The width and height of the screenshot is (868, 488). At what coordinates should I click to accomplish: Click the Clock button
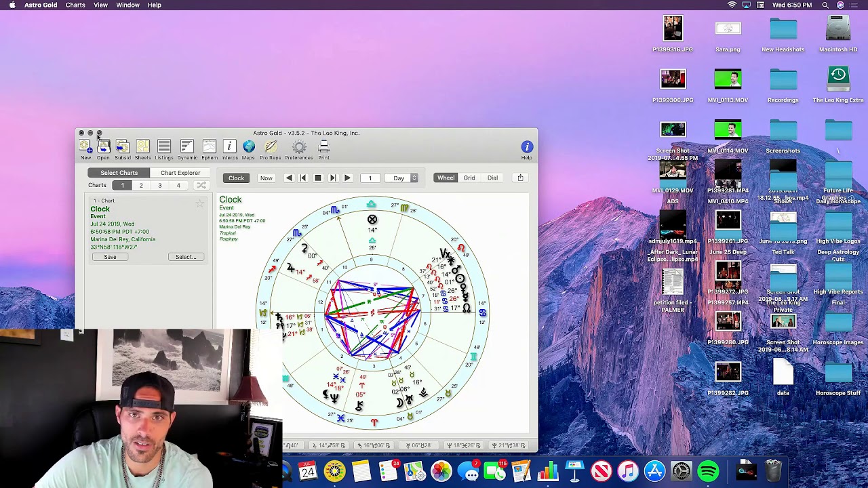pyautogui.click(x=236, y=178)
